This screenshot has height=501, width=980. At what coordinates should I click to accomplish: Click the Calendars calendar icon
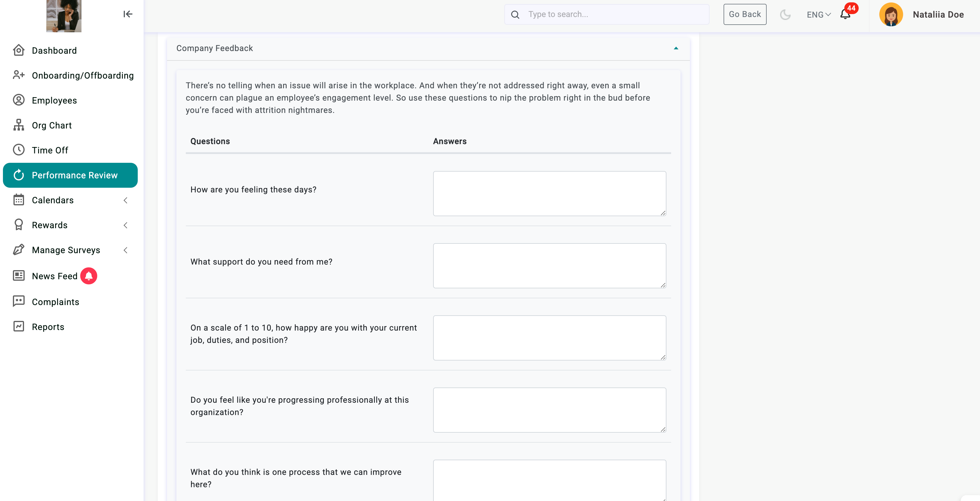[x=19, y=200]
